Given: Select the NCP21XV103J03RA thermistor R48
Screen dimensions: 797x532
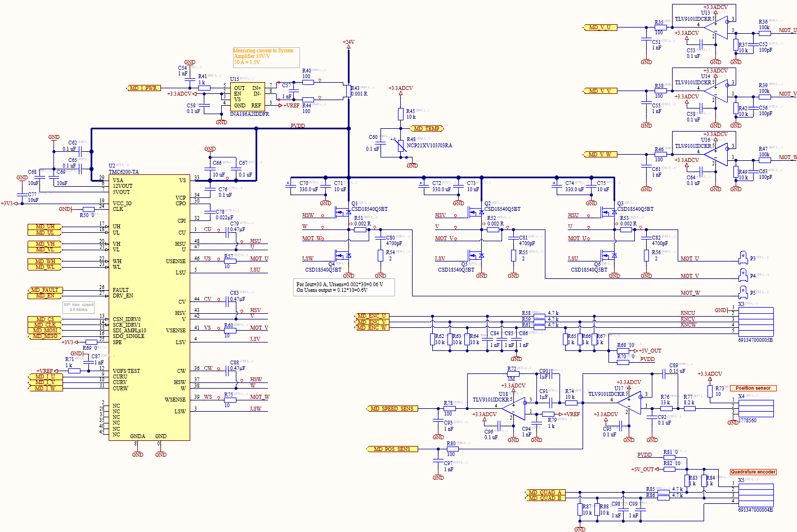Looking at the screenshot, I should point(400,145).
